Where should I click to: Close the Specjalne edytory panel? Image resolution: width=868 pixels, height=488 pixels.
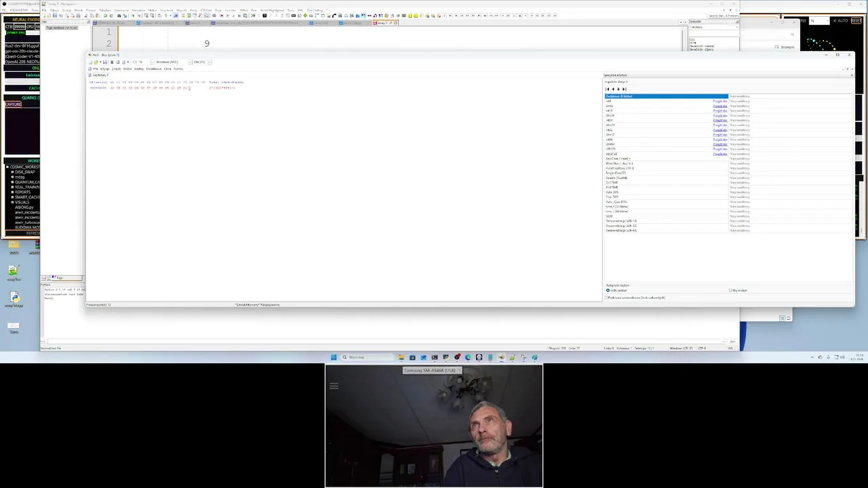coord(852,75)
